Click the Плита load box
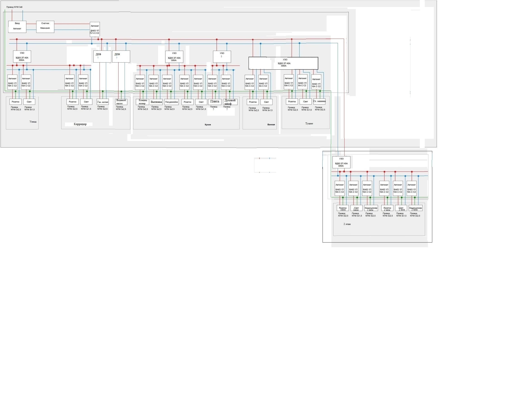This screenshot has height=405, width=532. 214,102
